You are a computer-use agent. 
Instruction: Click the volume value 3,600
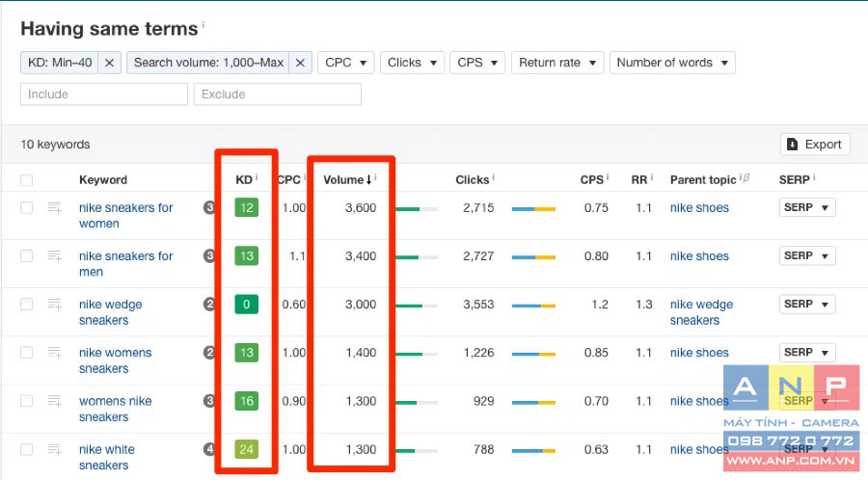point(361,208)
